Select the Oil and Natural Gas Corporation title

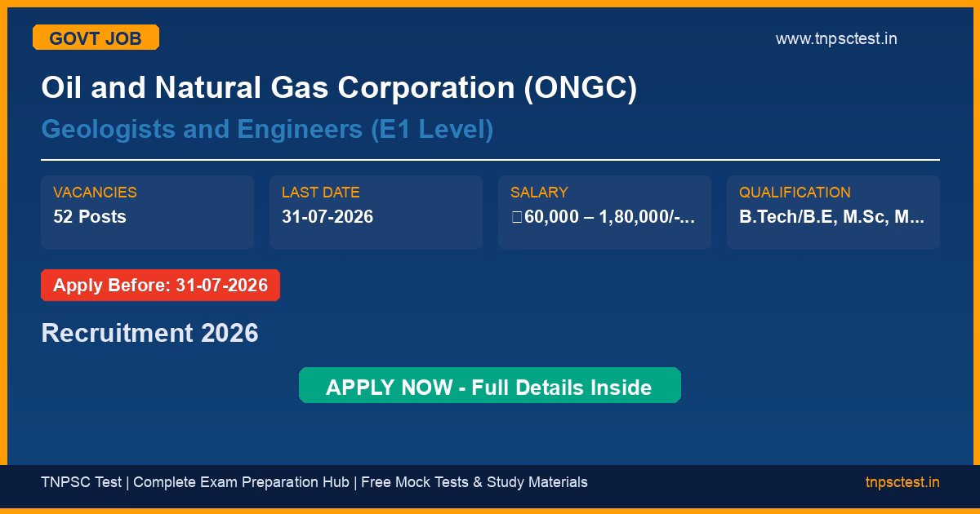click(339, 88)
